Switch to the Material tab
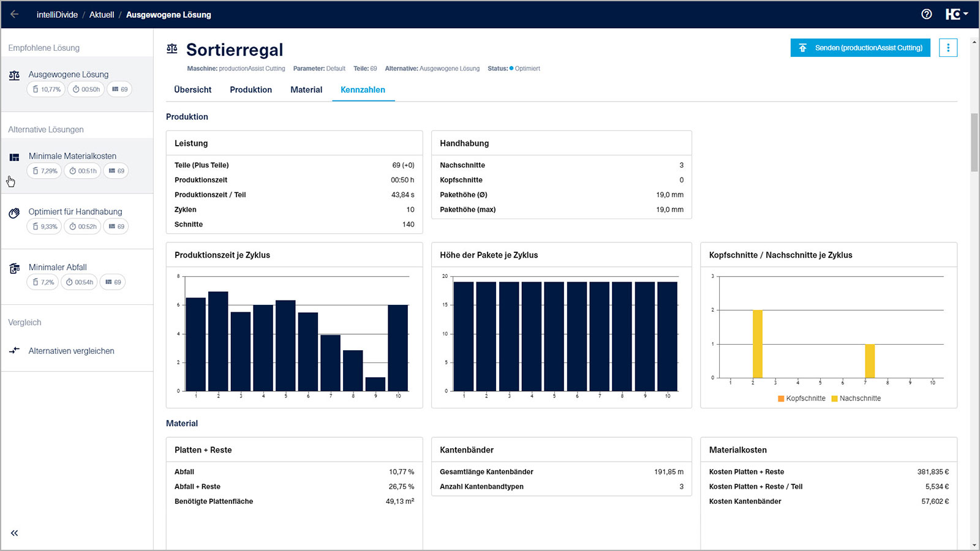The height and width of the screenshot is (551, 980). [306, 89]
